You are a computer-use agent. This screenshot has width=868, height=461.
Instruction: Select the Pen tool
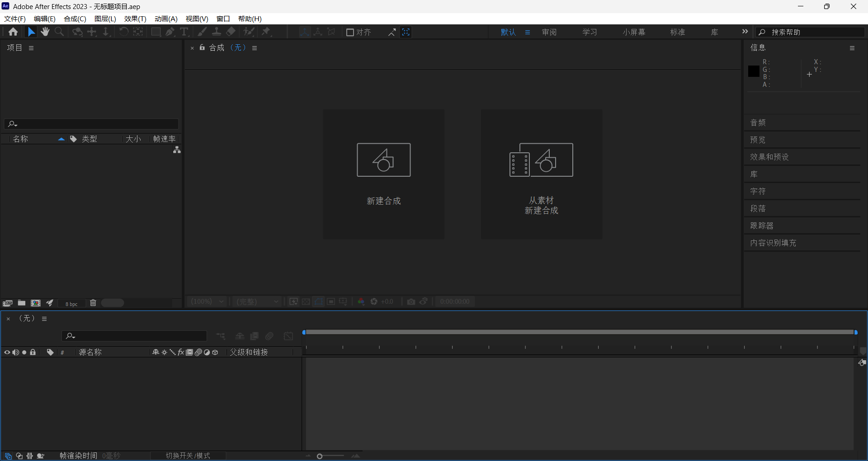pos(170,32)
